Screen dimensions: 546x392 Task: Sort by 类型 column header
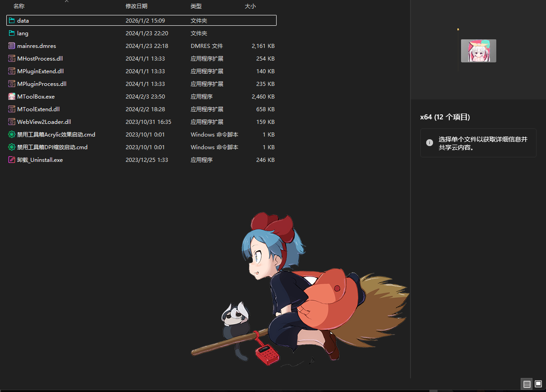196,6
